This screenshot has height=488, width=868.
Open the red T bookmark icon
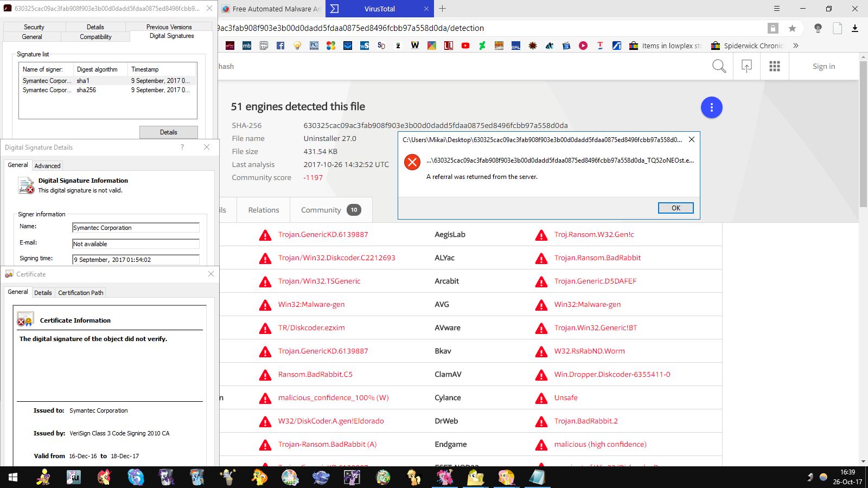click(x=600, y=46)
